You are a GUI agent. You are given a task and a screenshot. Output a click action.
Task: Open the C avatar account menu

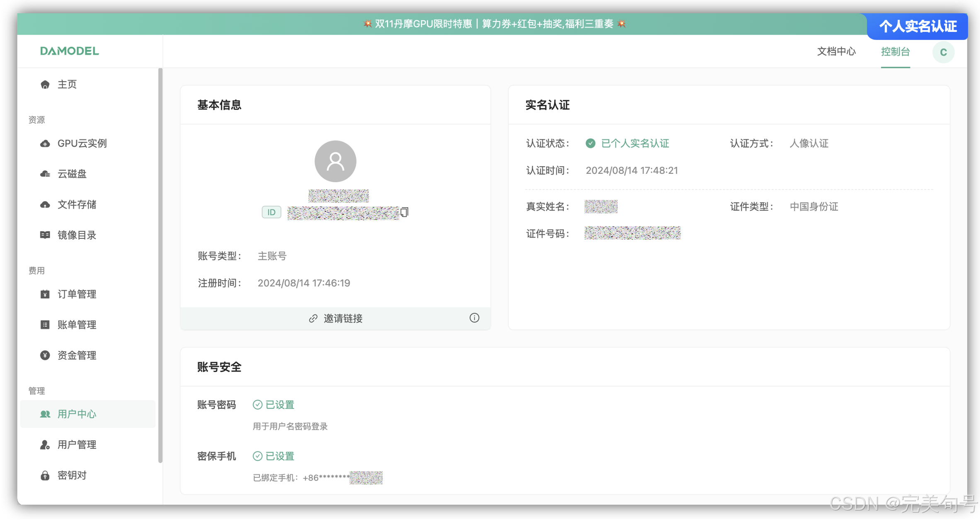[944, 52]
